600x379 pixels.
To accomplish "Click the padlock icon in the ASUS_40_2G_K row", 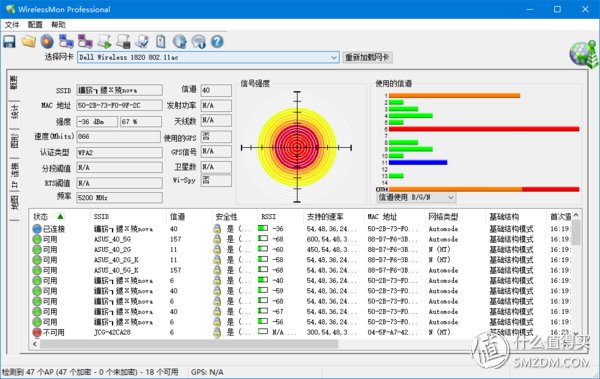I will pos(217,260).
